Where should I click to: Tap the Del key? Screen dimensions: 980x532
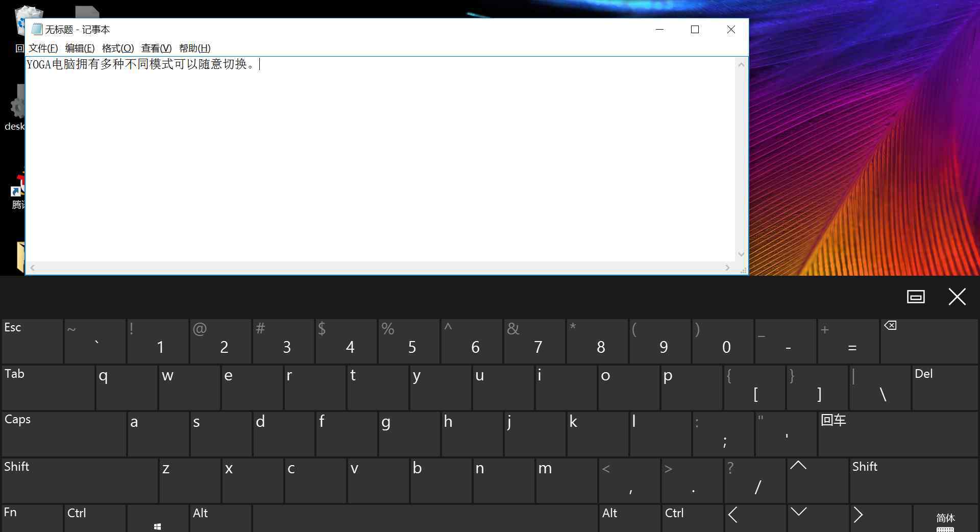(945, 388)
